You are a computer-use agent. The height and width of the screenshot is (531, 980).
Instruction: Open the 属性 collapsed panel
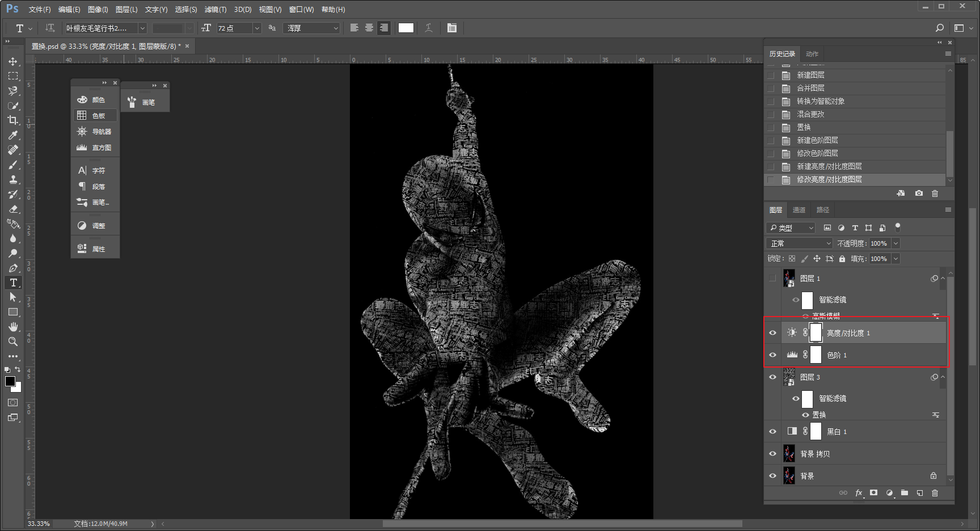(95, 249)
